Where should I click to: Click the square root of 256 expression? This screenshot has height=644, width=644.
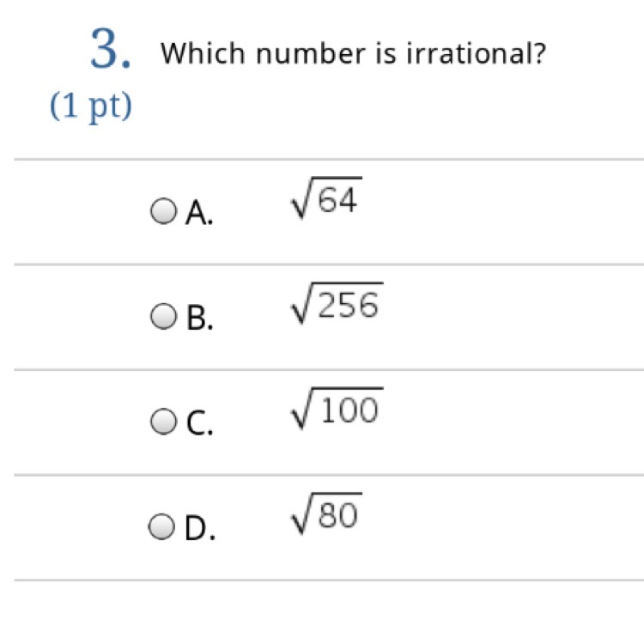point(337,303)
